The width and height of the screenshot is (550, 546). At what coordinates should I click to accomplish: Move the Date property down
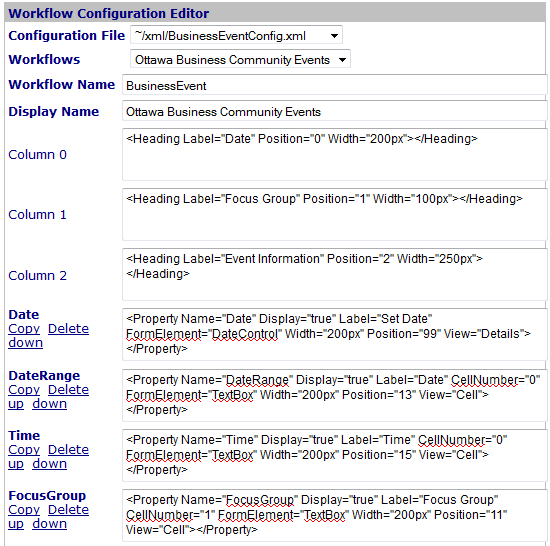(x=26, y=343)
